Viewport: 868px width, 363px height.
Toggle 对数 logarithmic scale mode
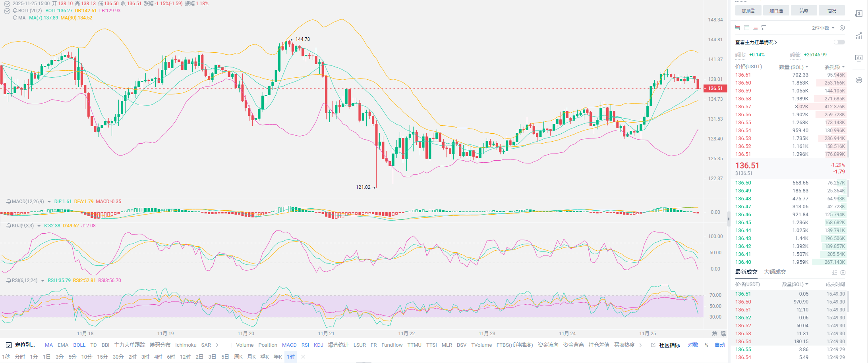coord(693,345)
